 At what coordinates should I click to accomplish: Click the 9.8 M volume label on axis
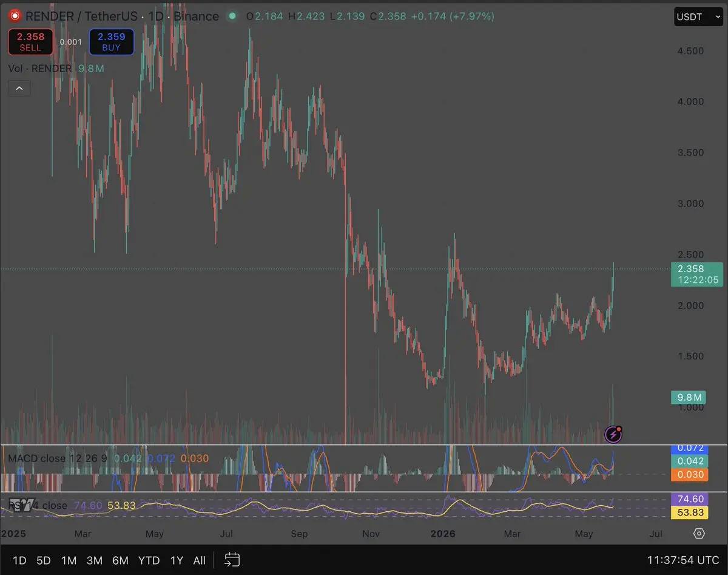tap(689, 398)
